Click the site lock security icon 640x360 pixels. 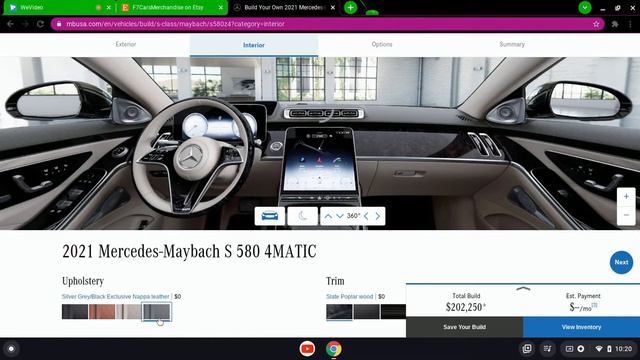tap(59, 24)
